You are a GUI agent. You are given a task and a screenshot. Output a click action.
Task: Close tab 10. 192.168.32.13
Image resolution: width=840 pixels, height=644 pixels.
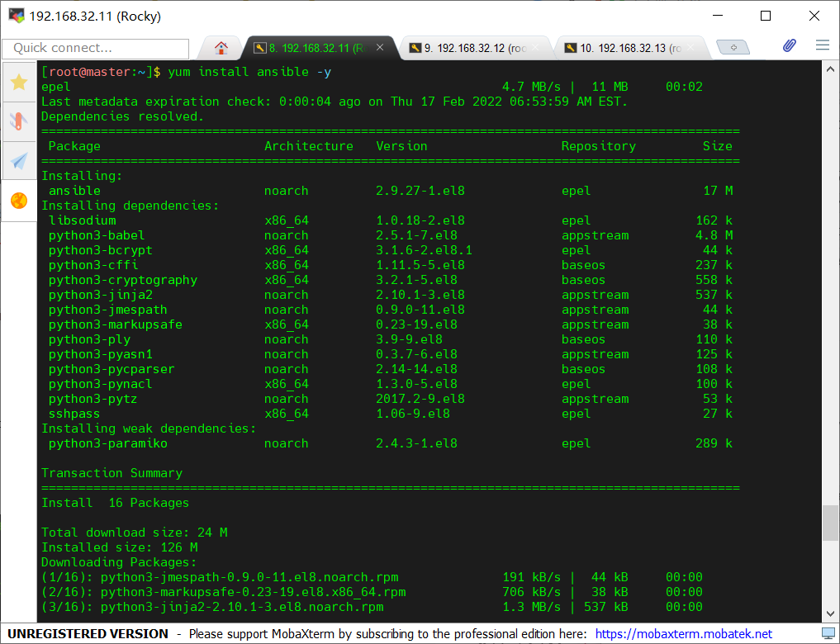691,48
